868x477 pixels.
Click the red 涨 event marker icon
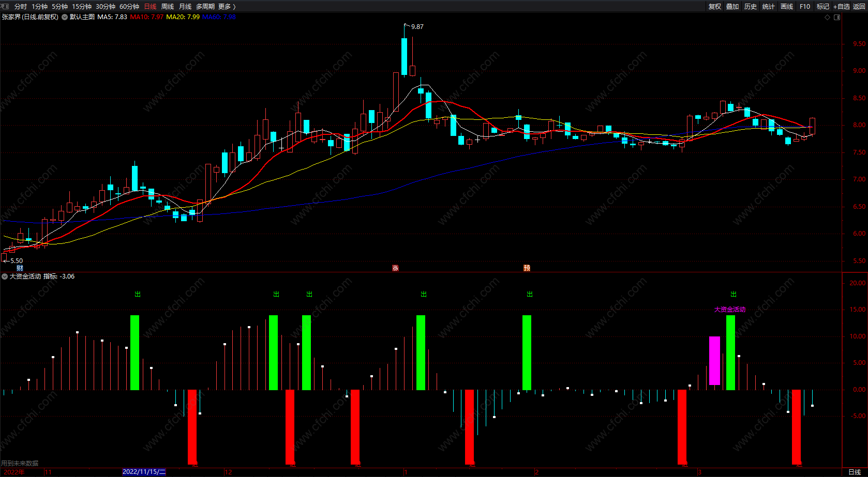click(x=395, y=268)
